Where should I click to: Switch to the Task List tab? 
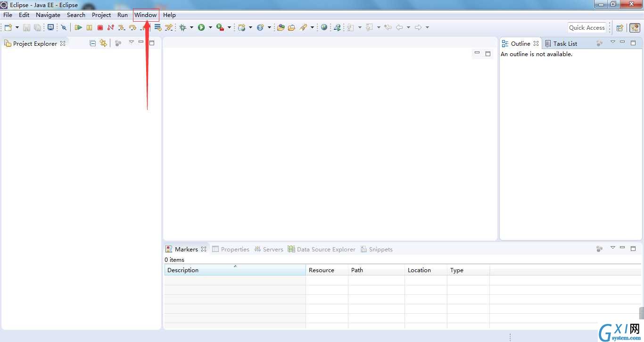click(561, 43)
